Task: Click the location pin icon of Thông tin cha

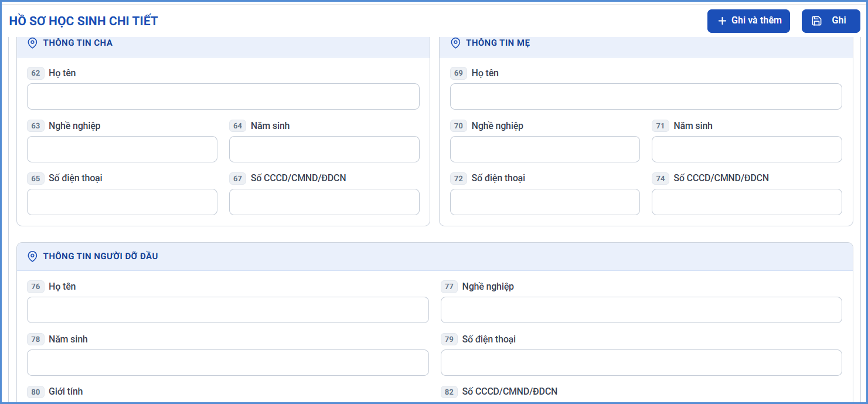Action: (x=32, y=43)
